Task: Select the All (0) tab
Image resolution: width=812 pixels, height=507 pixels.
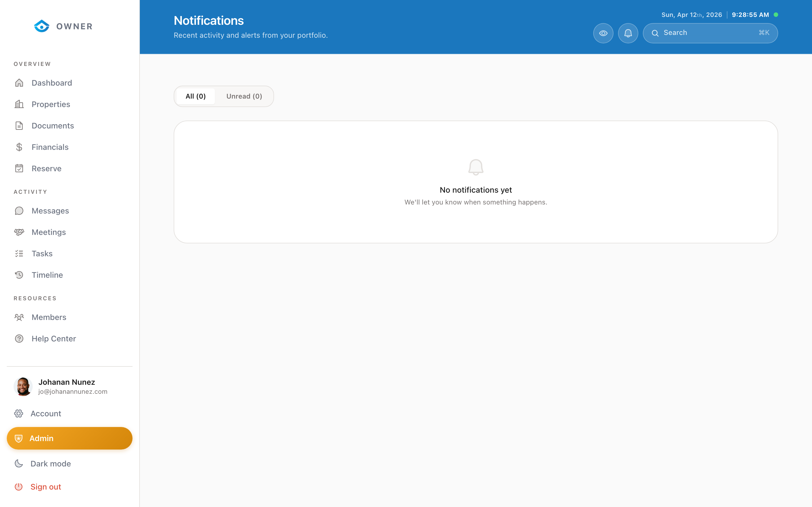Action: point(196,96)
